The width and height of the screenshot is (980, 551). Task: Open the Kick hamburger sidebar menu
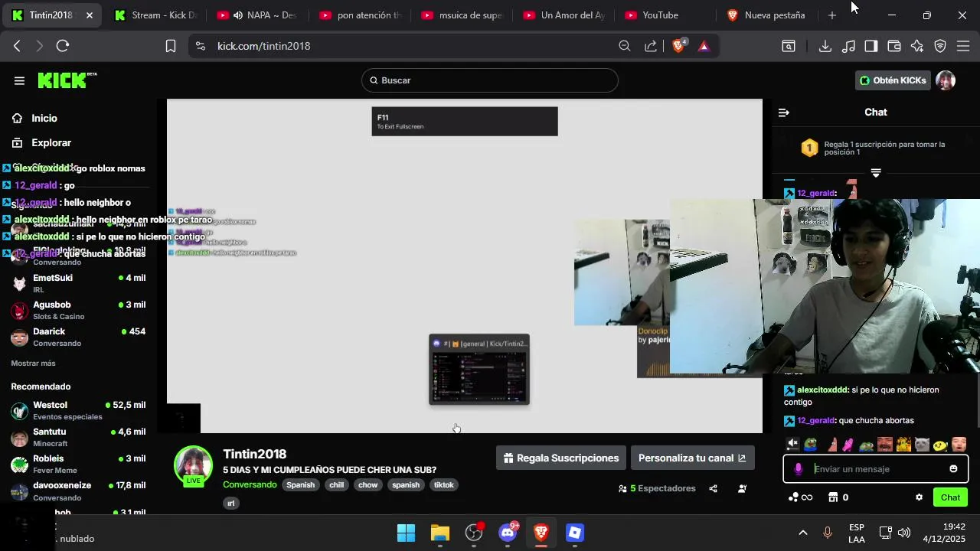pyautogui.click(x=19, y=80)
